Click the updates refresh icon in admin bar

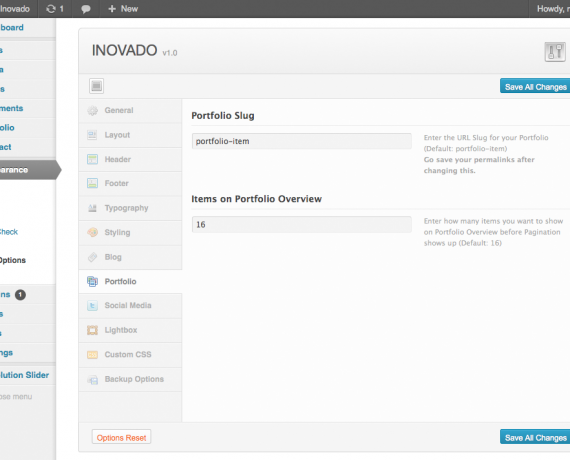[51, 9]
